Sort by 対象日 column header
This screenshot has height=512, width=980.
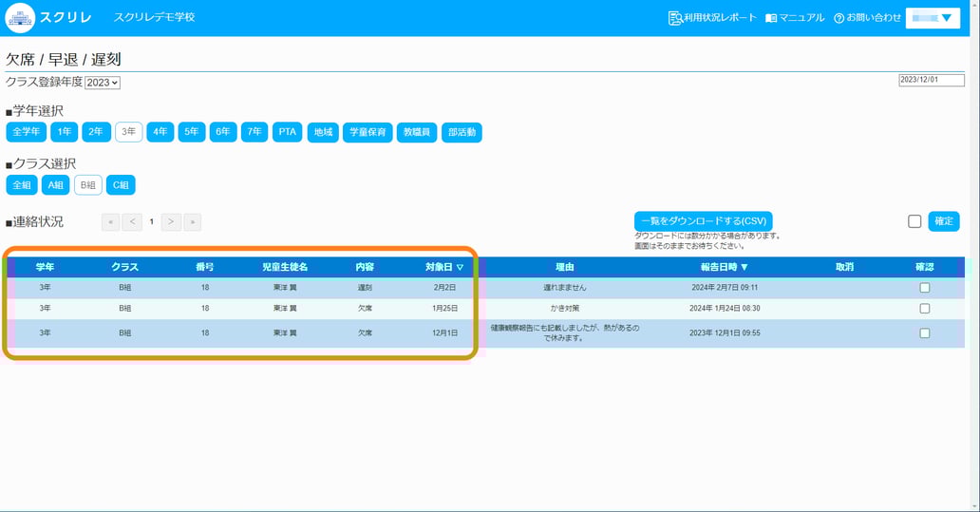[x=443, y=267]
